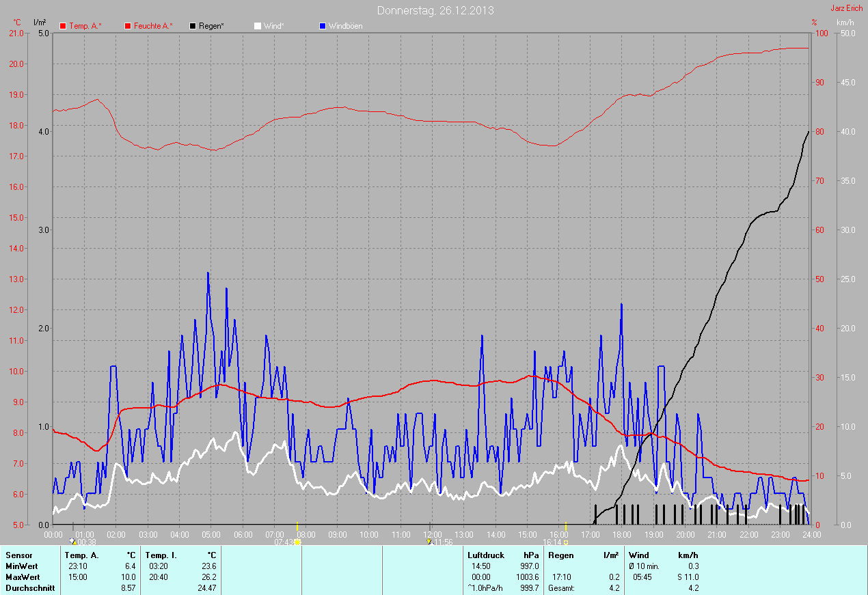The image size is (868, 595).
Task: Click the Jarz Erich label
Action: 846,8
